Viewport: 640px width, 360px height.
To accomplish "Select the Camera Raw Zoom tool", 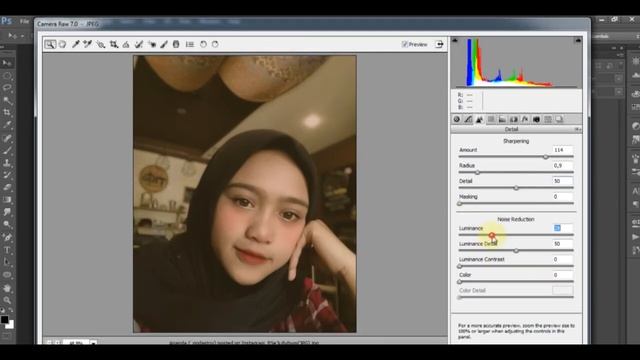I will click(x=50, y=44).
